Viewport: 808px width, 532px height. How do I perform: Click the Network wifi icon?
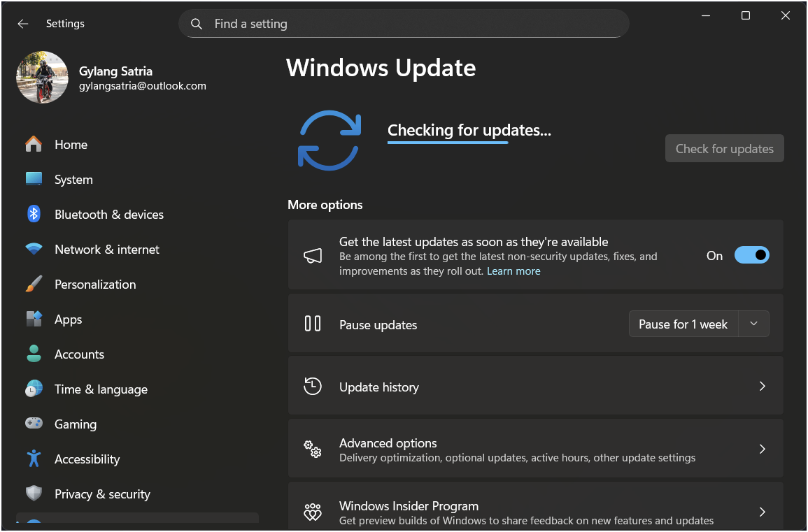(x=34, y=250)
